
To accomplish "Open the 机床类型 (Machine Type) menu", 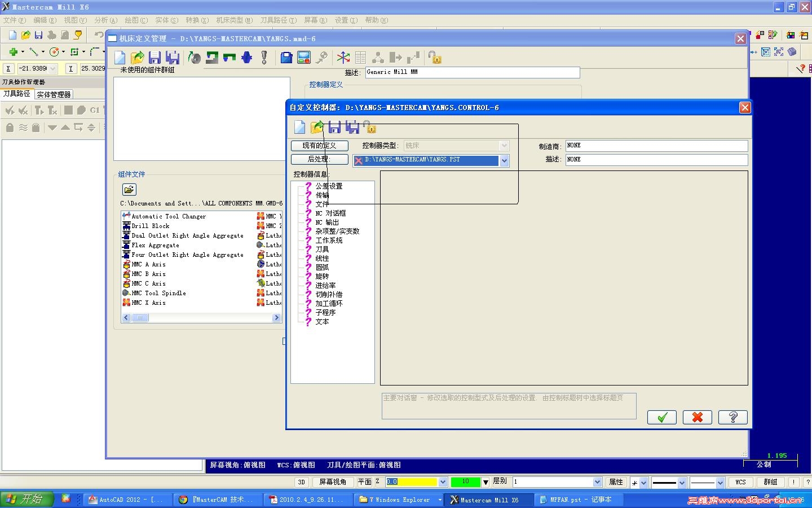I will [x=234, y=20].
